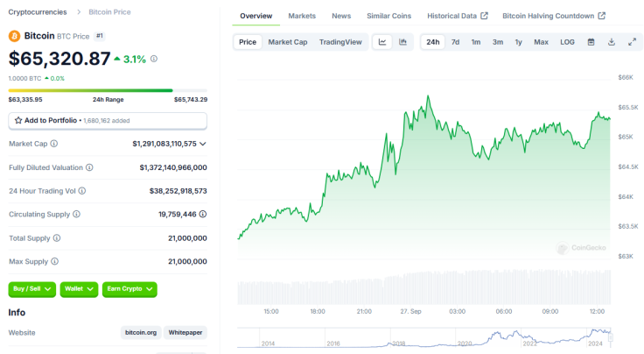Screen dimensions: 644x354
Task: Click the Bitcoin Price breadcrumb text
Action: (x=109, y=12)
